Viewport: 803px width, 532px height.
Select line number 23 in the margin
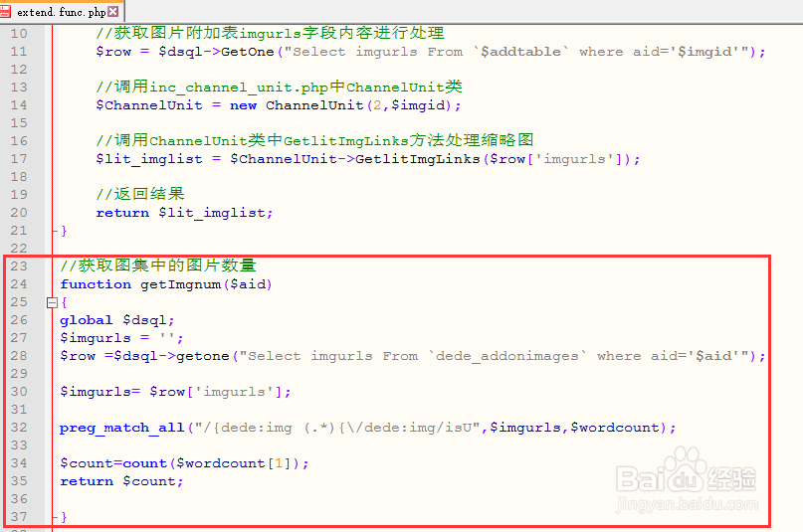pyautogui.click(x=19, y=266)
